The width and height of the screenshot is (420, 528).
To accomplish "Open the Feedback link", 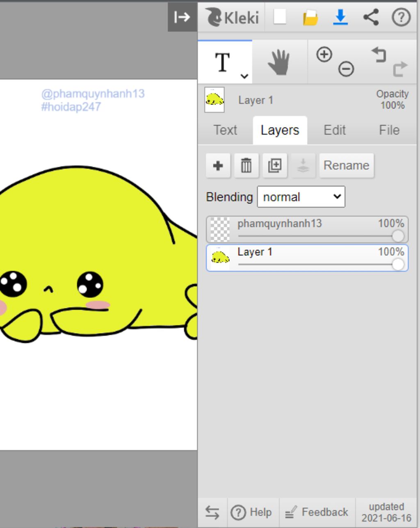I will pyautogui.click(x=316, y=512).
